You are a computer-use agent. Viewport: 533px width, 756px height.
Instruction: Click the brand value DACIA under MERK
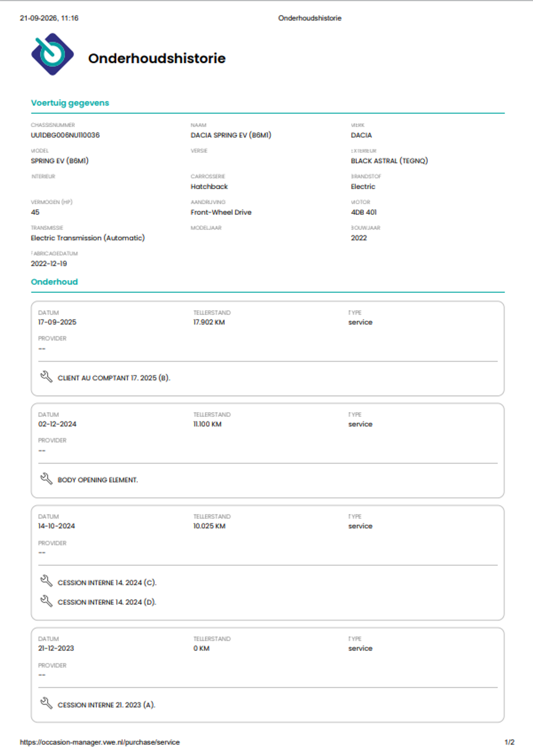pos(361,135)
